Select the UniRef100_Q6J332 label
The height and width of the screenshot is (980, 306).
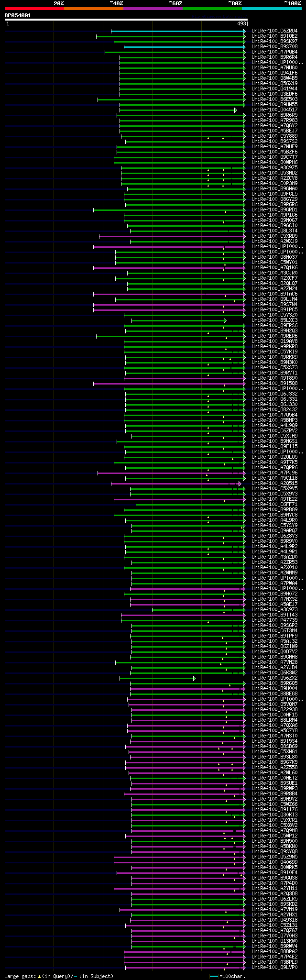[x=274, y=394]
